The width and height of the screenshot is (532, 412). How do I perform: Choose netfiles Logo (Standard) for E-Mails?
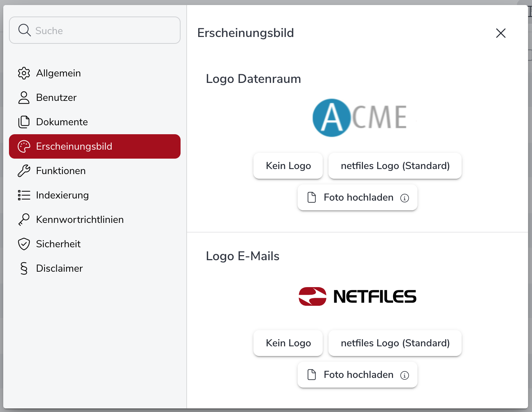point(395,343)
